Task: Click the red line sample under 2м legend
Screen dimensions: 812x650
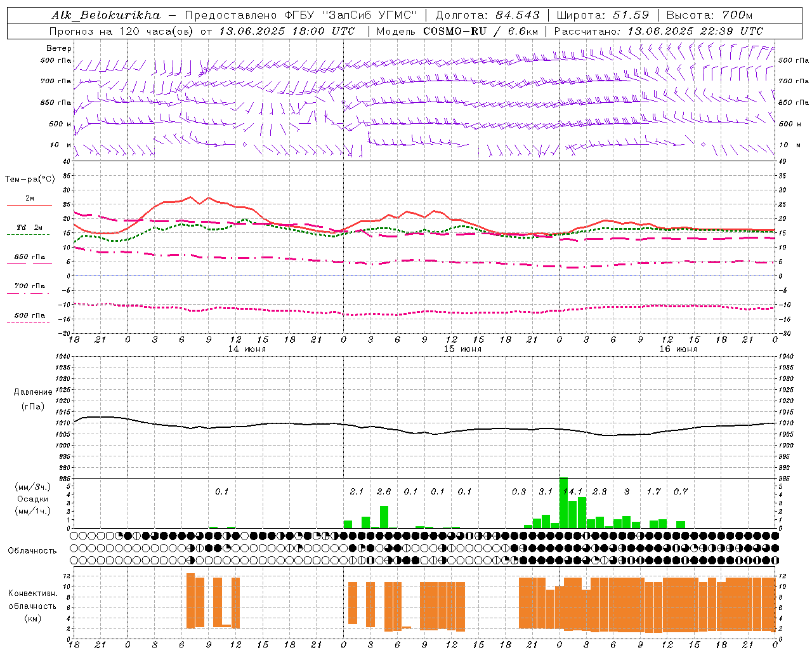Action: pyautogui.click(x=29, y=205)
